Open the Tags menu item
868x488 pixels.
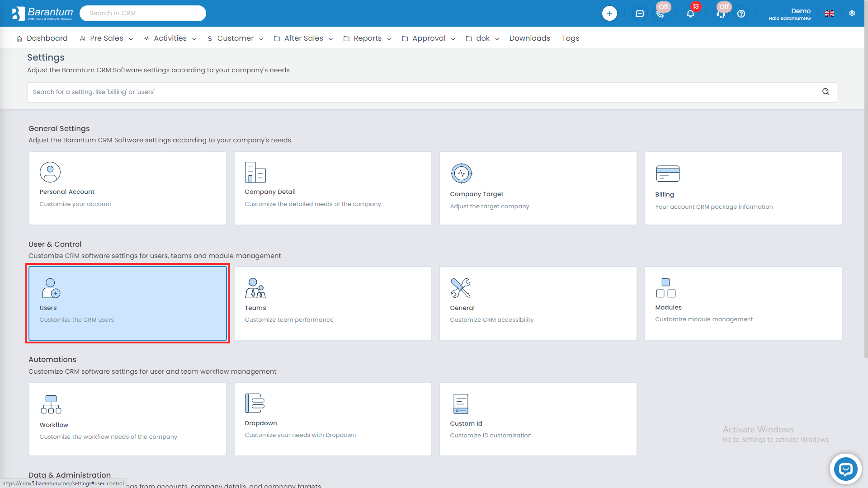tap(571, 38)
